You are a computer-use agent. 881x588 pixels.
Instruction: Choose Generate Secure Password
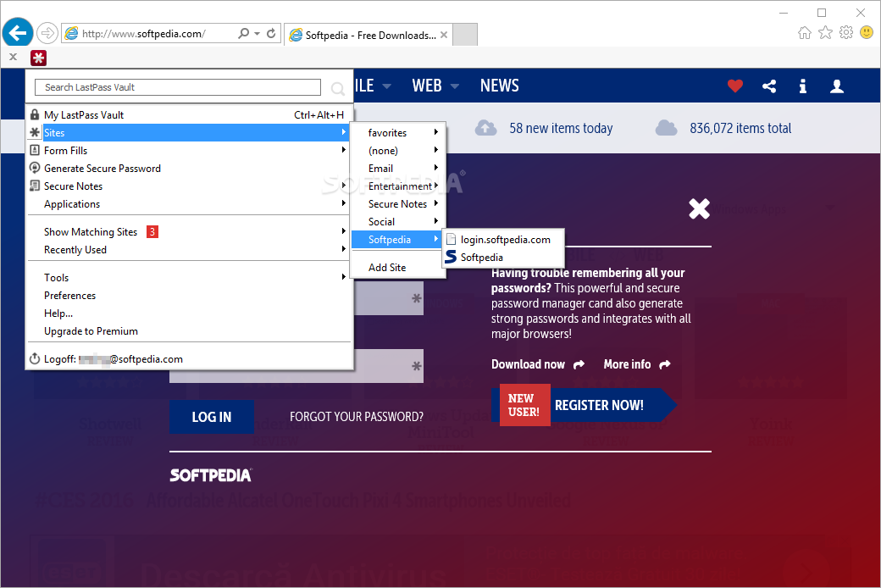[190, 169]
